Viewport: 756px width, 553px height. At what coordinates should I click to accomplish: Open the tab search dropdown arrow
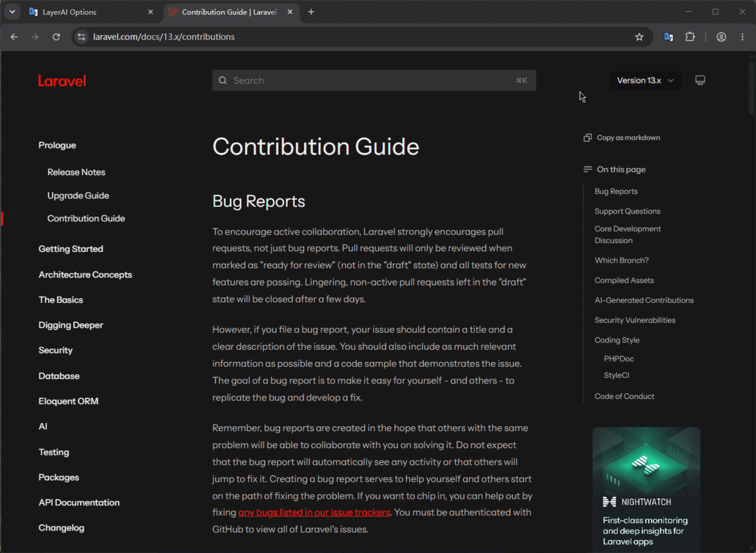[x=12, y=12]
